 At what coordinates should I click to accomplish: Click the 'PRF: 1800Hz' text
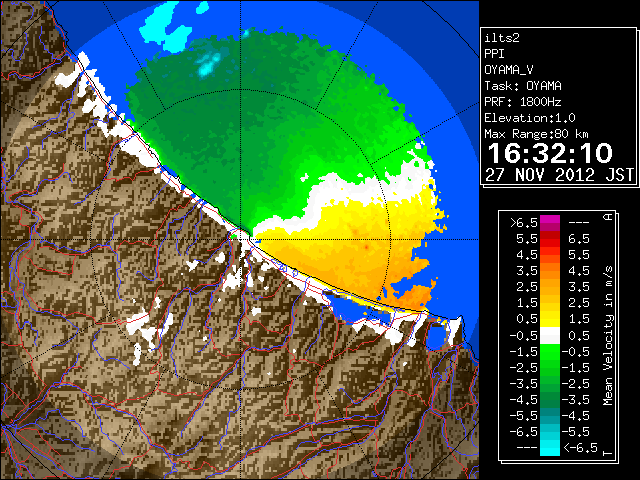(523, 102)
